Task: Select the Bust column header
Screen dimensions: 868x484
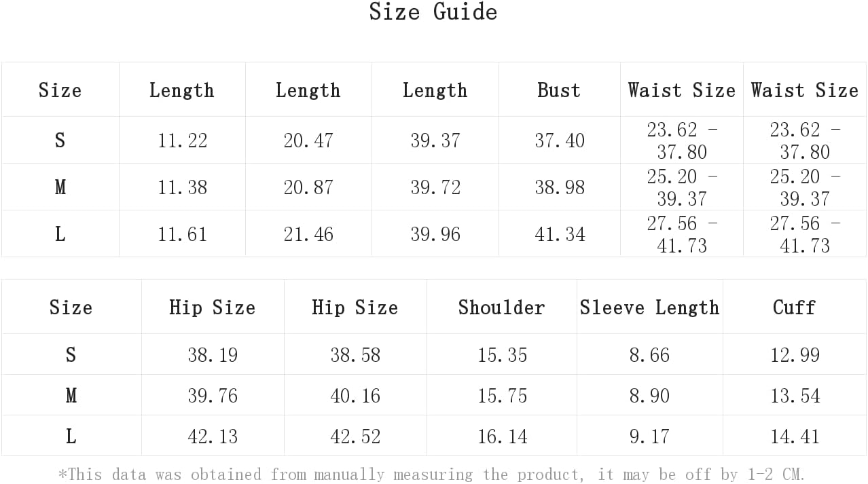Action: point(559,90)
